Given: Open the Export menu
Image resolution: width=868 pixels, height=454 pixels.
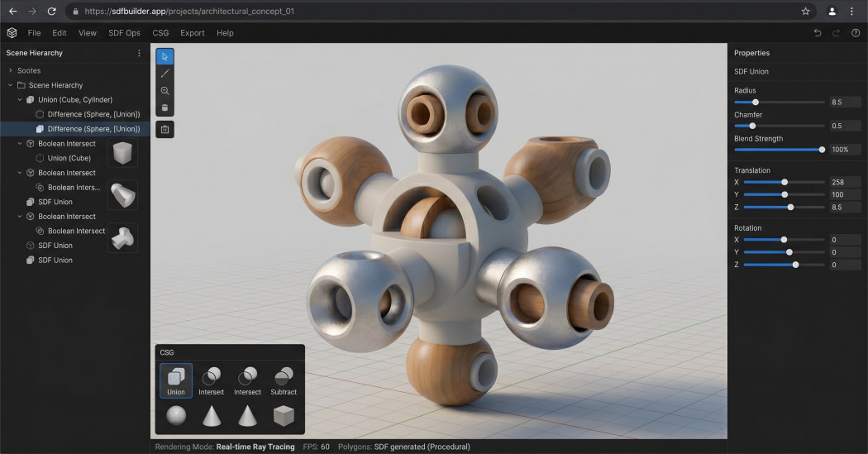Looking at the screenshot, I should [193, 33].
